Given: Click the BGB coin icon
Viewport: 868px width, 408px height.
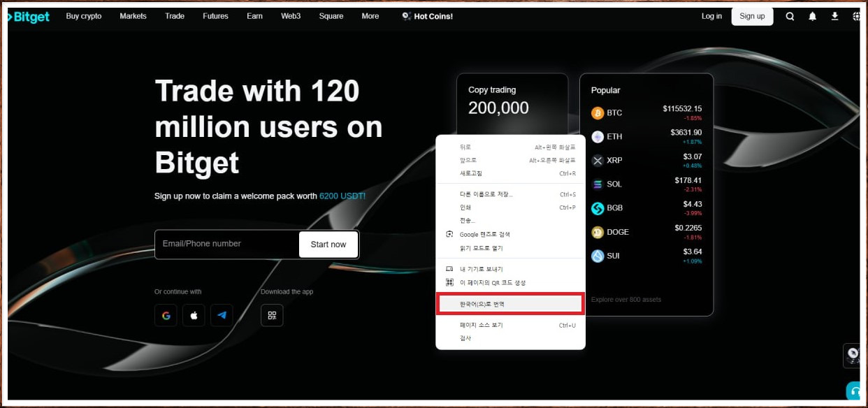Looking at the screenshot, I should [598, 208].
